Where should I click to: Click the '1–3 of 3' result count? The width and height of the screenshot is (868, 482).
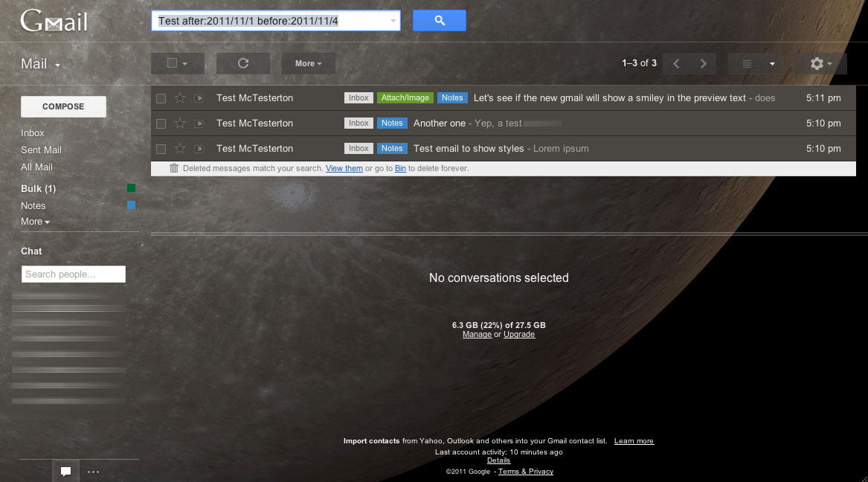tap(640, 64)
